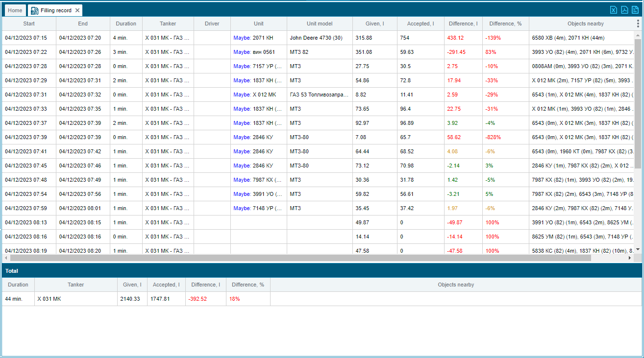Select the total accepted value 1747.81
644x358 pixels.
point(160,299)
